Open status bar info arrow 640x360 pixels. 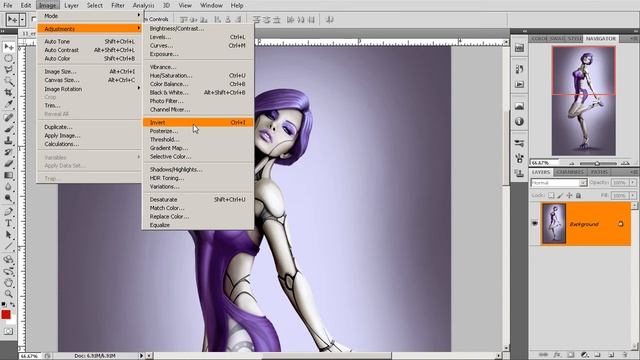click(x=142, y=356)
